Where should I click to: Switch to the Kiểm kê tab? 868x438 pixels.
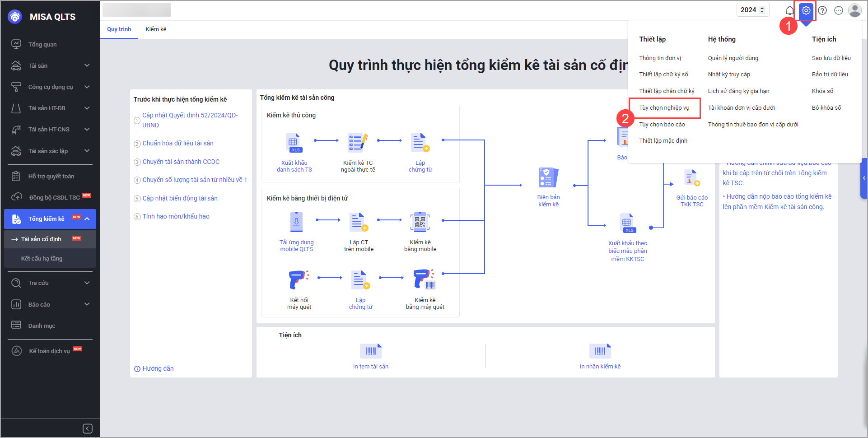point(156,29)
